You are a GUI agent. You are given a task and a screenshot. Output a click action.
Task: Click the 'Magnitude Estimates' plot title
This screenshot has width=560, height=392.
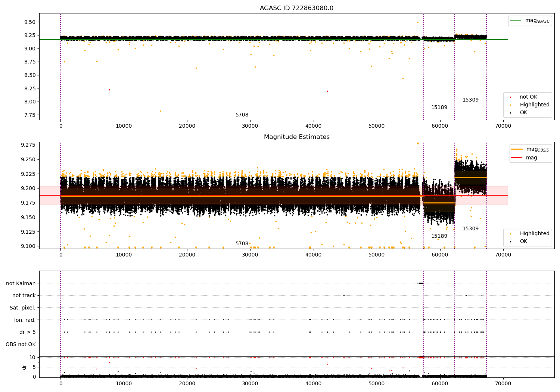click(x=296, y=137)
